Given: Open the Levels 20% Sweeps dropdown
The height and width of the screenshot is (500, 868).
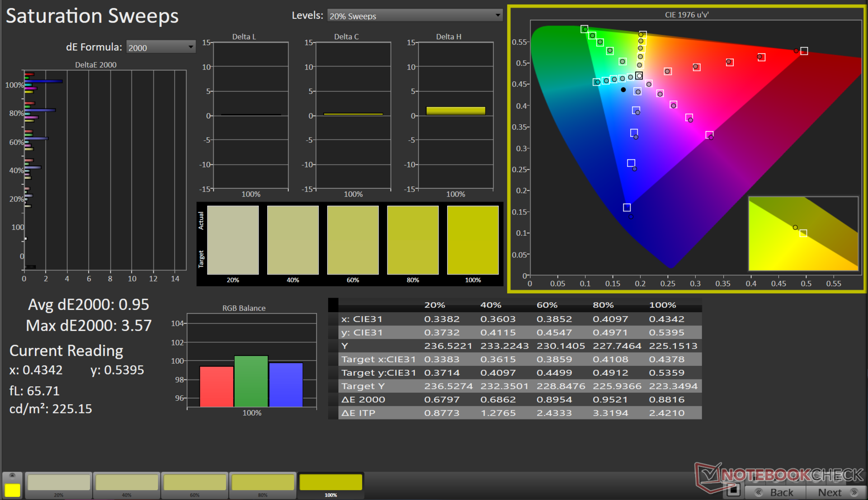Looking at the screenshot, I should (415, 16).
